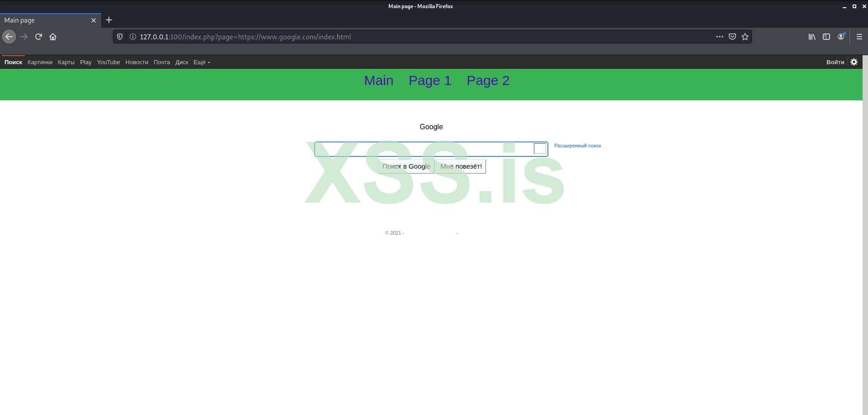This screenshot has width=868, height=415.
Task: Open a new tab with plus button
Action: [x=109, y=20]
